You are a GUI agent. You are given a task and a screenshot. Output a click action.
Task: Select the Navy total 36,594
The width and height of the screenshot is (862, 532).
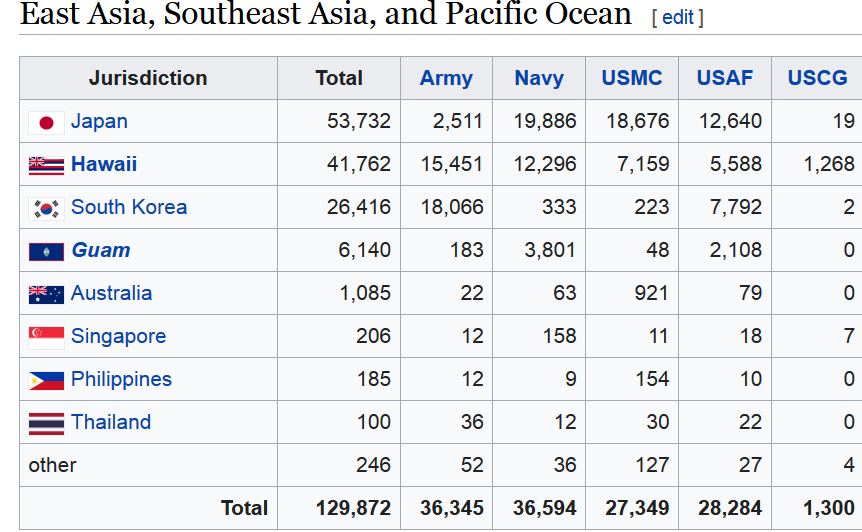pyautogui.click(x=545, y=508)
